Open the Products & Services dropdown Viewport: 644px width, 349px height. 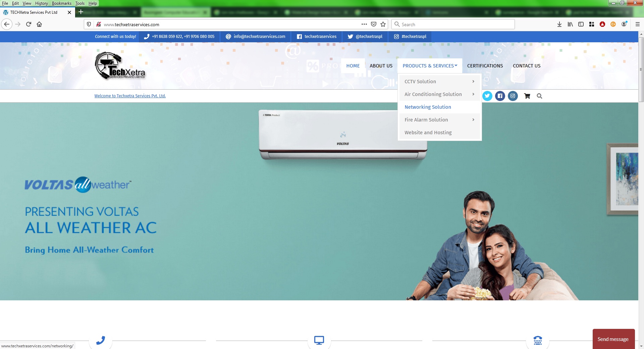430,66
